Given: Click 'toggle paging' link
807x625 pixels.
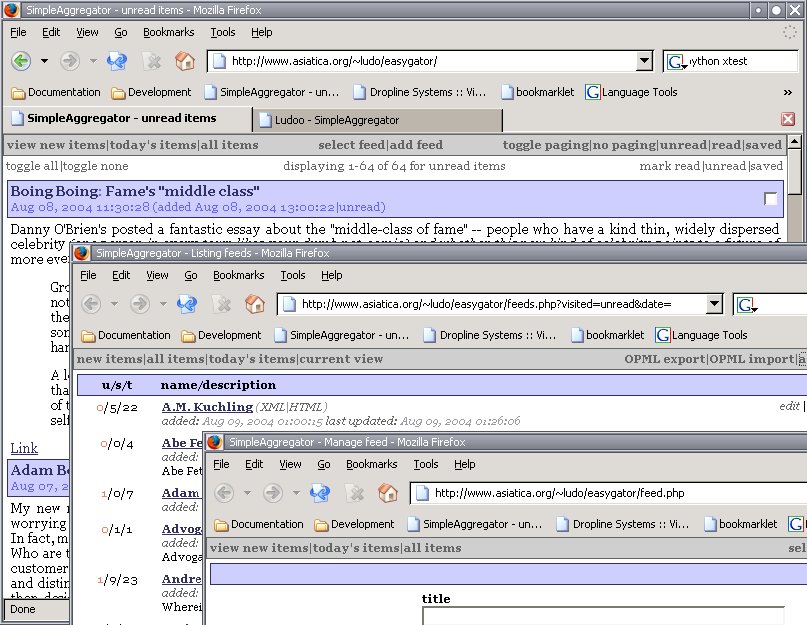Looking at the screenshot, I should [x=546, y=145].
